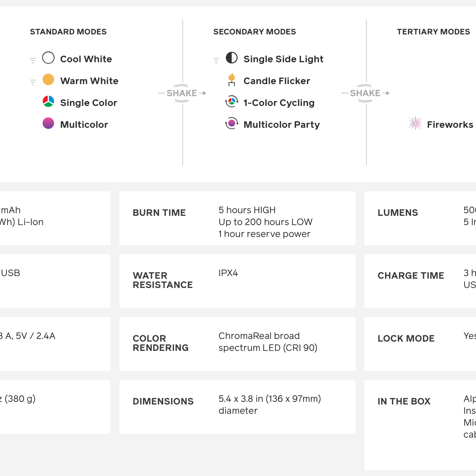Screen dimensions: 476x476
Task: Click the Multicolor Party cycling icon
Action: [x=232, y=123]
